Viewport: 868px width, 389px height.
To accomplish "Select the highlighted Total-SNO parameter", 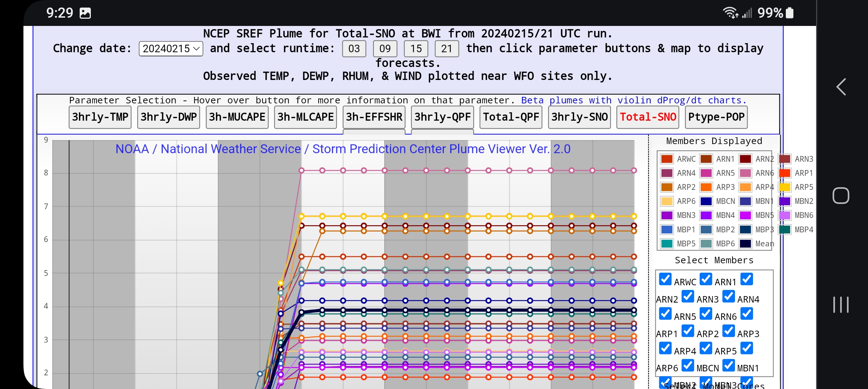I will click(x=648, y=117).
